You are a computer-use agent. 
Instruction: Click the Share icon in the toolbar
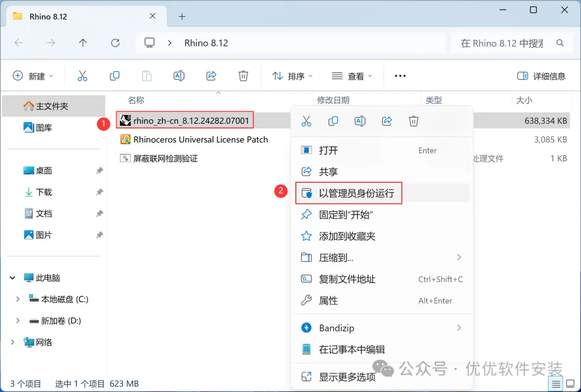211,76
